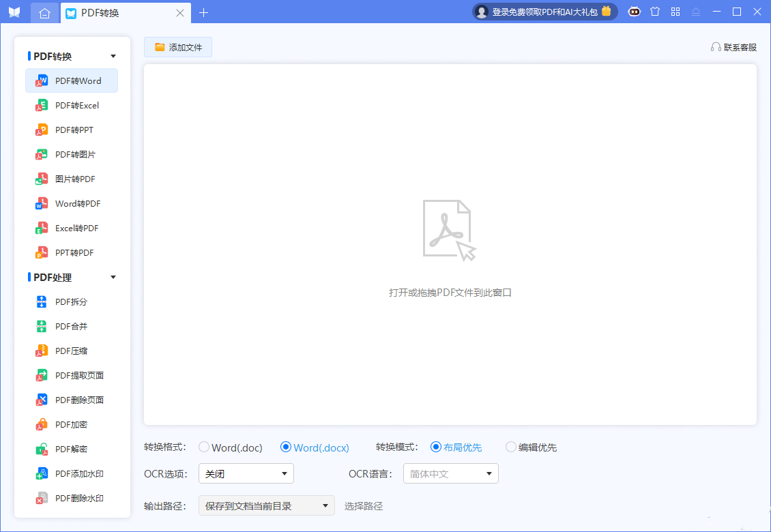Image resolution: width=771 pixels, height=532 pixels.
Task: Click the Excel转PDF icon
Action: [42, 228]
